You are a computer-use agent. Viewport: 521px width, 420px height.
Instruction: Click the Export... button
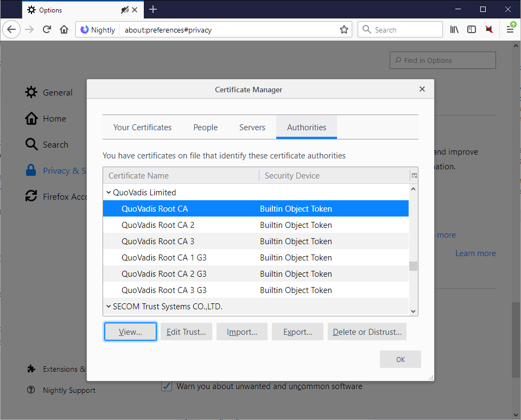click(x=298, y=332)
